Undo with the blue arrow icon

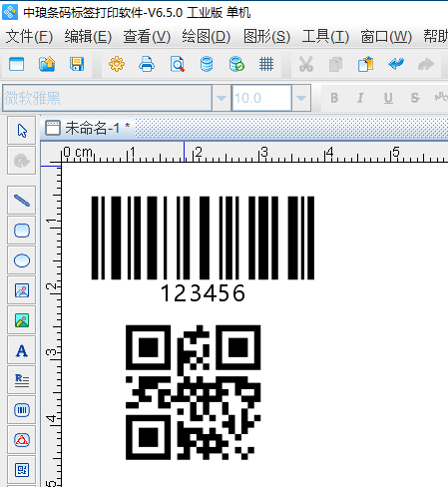point(396,64)
